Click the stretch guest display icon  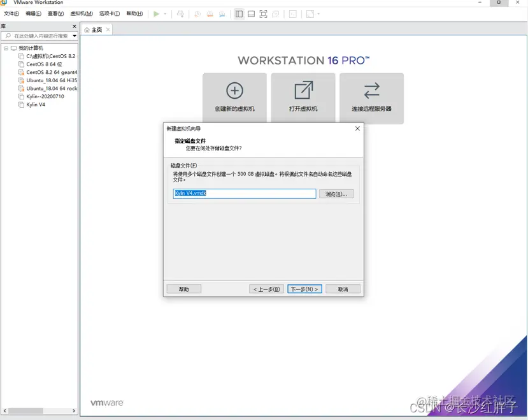click(x=310, y=14)
